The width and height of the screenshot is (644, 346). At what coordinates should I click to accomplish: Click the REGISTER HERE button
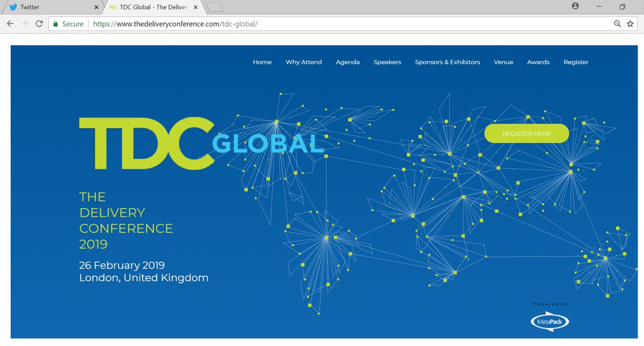526,134
